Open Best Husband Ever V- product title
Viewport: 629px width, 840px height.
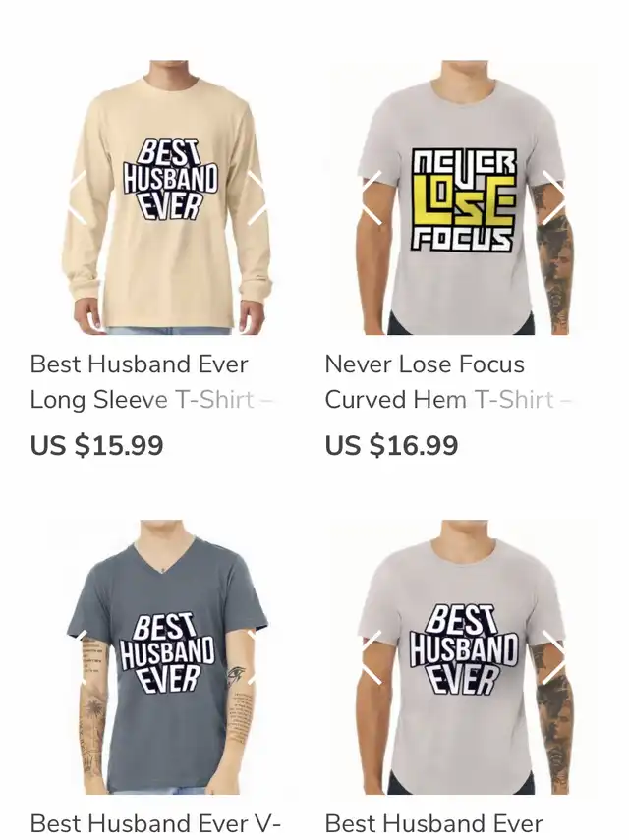[x=156, y=823]
